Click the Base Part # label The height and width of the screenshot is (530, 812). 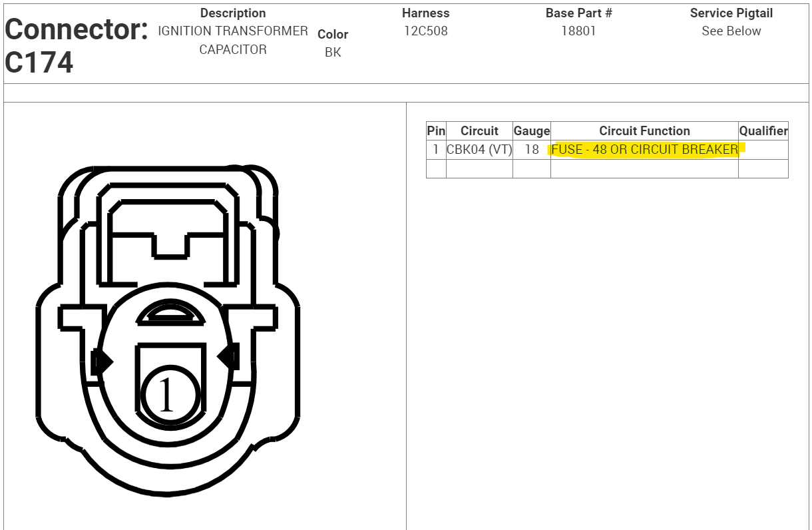pyautogui.click(x=578, y=13)
